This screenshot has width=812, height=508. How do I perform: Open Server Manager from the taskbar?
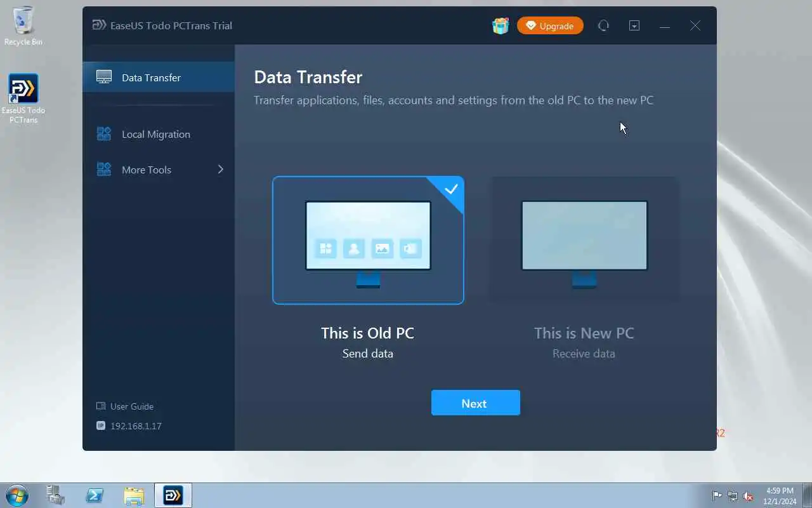(56, 495)
